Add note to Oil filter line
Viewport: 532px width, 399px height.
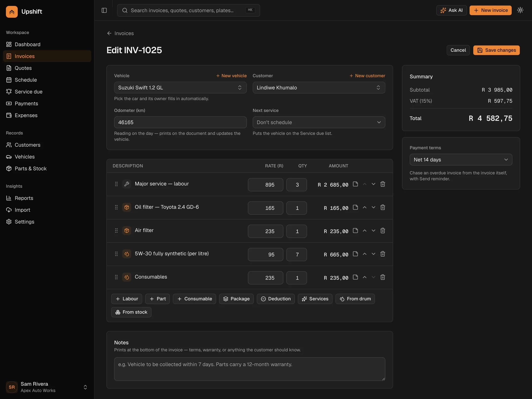tap(355, 207)
